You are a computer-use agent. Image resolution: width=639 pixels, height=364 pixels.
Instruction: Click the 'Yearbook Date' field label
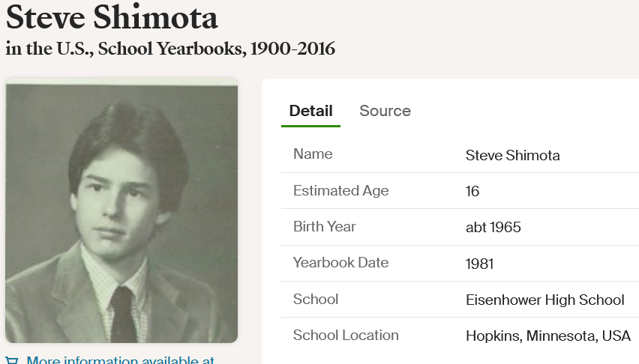pos(340,263)
